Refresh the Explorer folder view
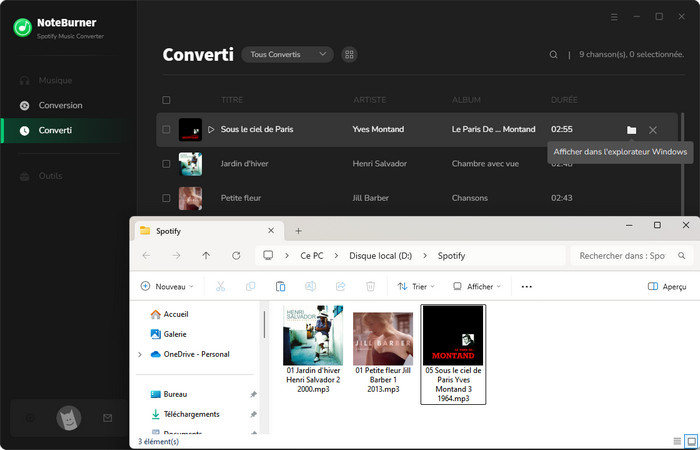Viewport: 700px width, 450px height. (236, 256)
